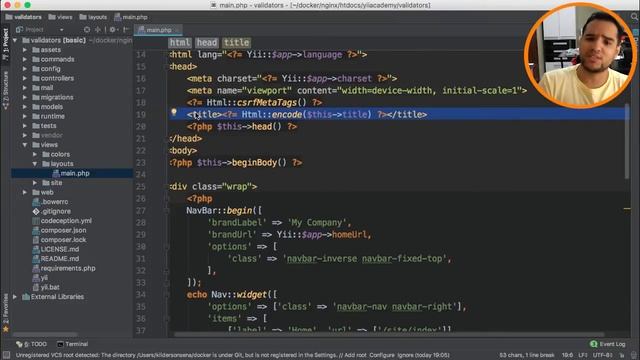Select the main.php editor tab
The image size is (640, 360).
click(158, 30)
